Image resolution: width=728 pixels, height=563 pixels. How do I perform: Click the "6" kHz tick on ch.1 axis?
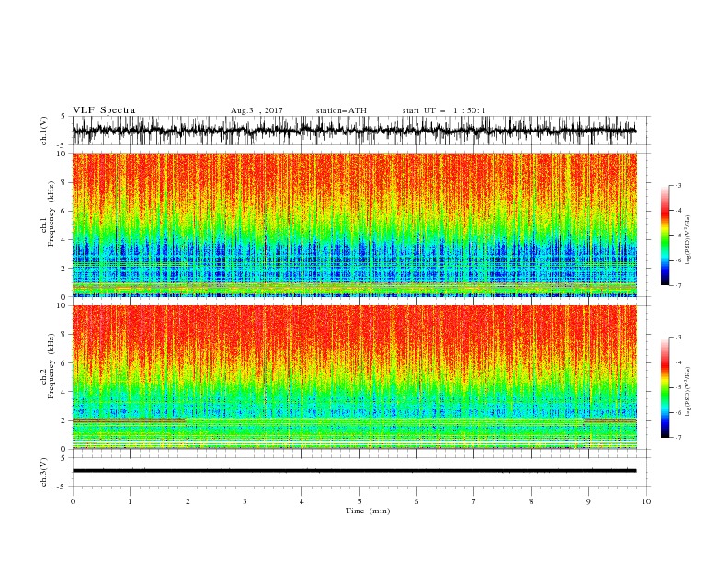point(64,212)
